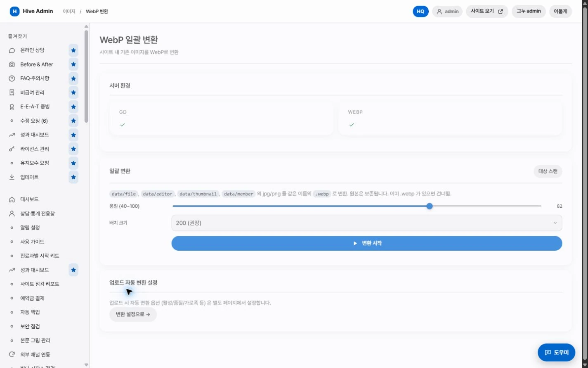Click the HQ badge button
Viewport: 588px width, 368px height.
(x=420, y=12)
